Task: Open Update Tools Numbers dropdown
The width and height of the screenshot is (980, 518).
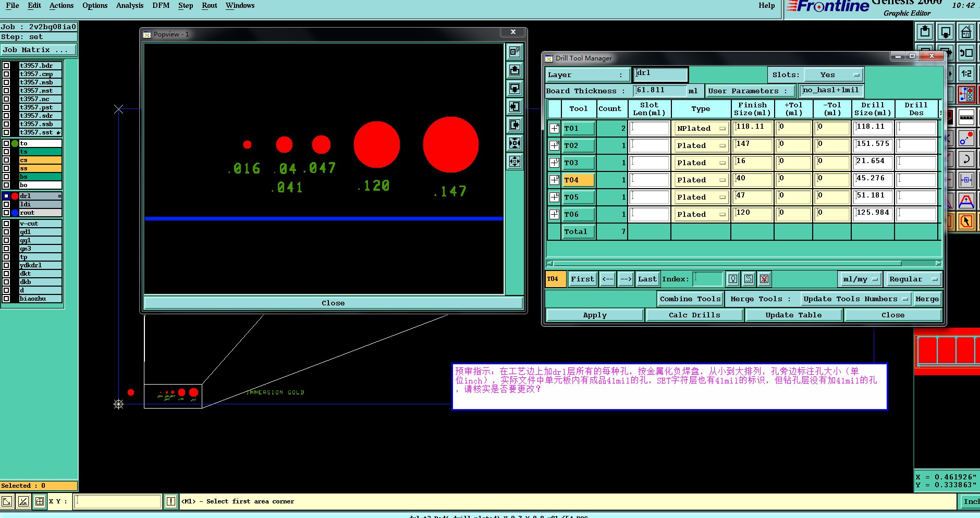Action: pyautogui.click(x=856, y=299)
